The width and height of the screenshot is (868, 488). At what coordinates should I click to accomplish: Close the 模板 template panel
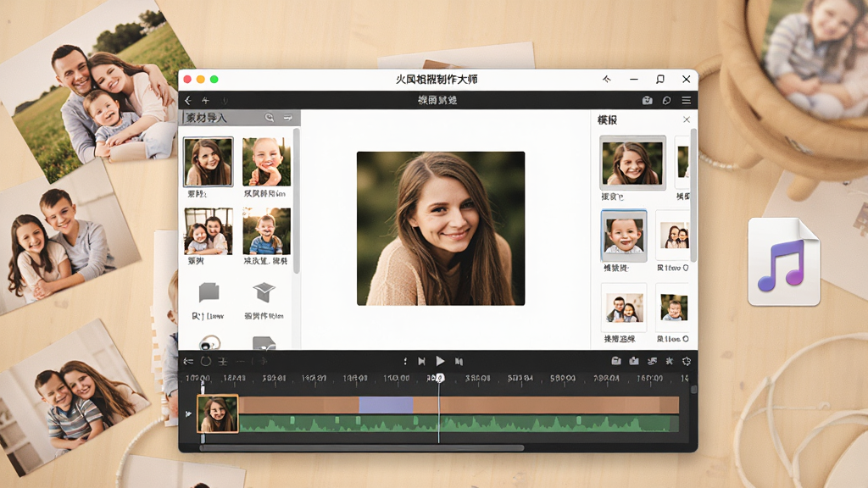[x=687, y=119]
